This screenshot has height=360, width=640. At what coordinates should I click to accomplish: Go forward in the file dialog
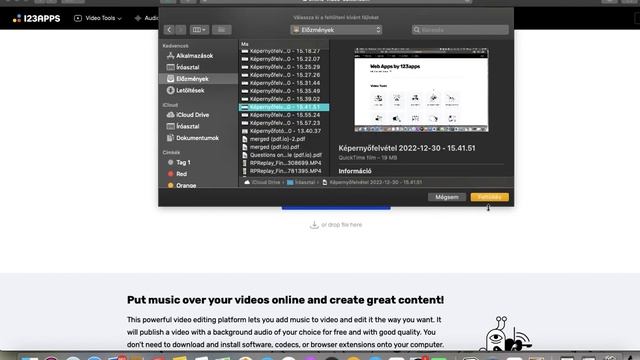pos(180,30)
